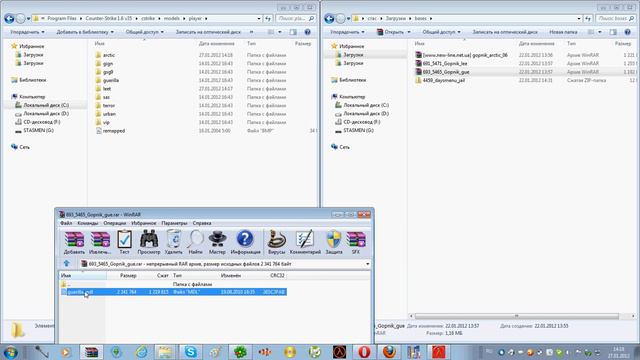Select Локальный диск (C:) in left Explorer

(x=46, y=105)
